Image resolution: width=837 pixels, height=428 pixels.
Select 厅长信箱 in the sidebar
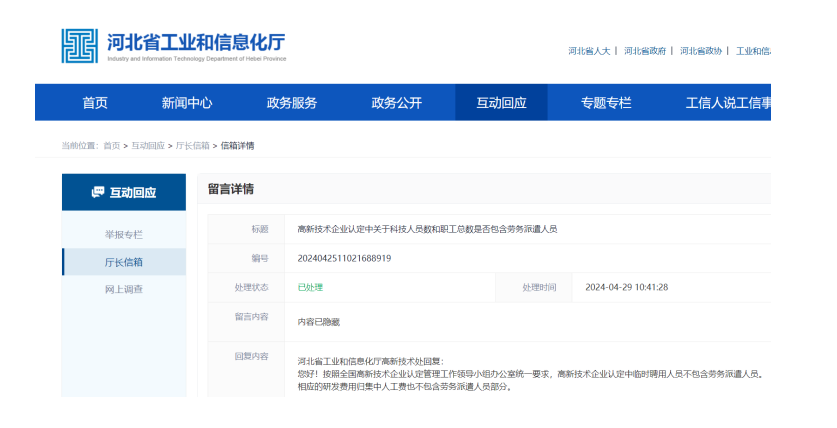click(x=124, y=262)
